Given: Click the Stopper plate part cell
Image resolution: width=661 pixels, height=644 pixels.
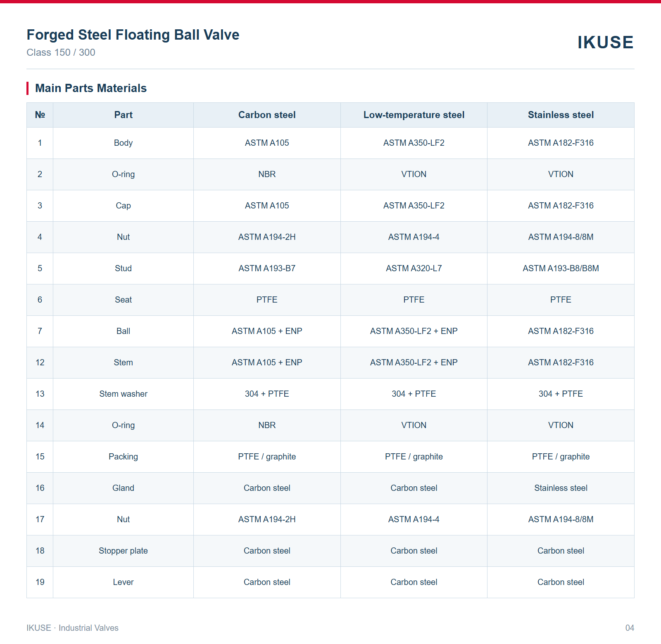Looking at the screenshot, I should [123, 551].
